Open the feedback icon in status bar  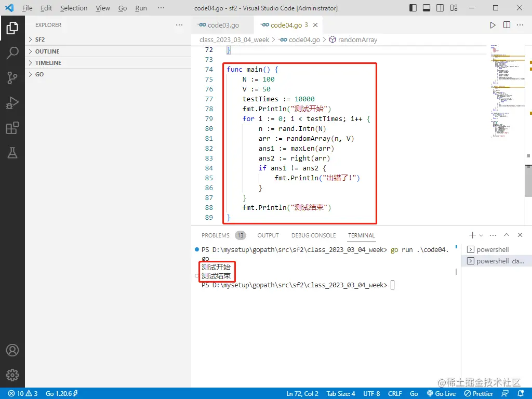505,394
